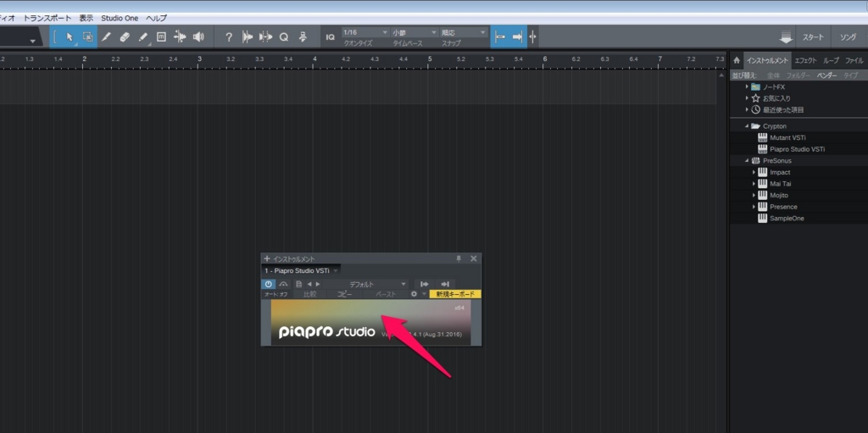
Task: Pin the instrument plugin window
Action: click(x=459, y=258)
